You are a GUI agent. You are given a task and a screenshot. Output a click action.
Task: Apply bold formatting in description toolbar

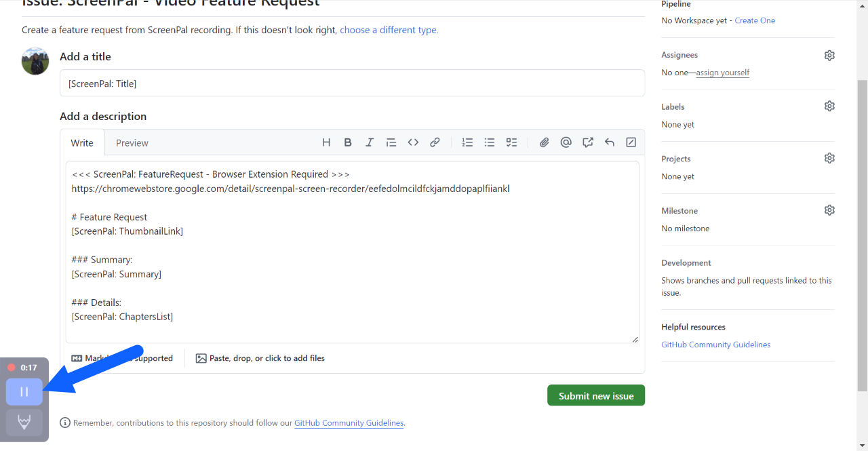coord(348,142)
